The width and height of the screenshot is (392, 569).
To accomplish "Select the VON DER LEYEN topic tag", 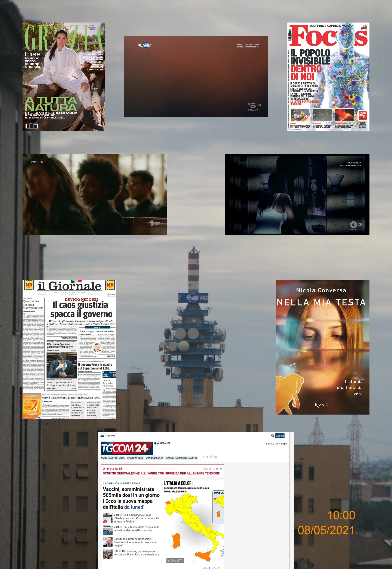I will 155,458.
